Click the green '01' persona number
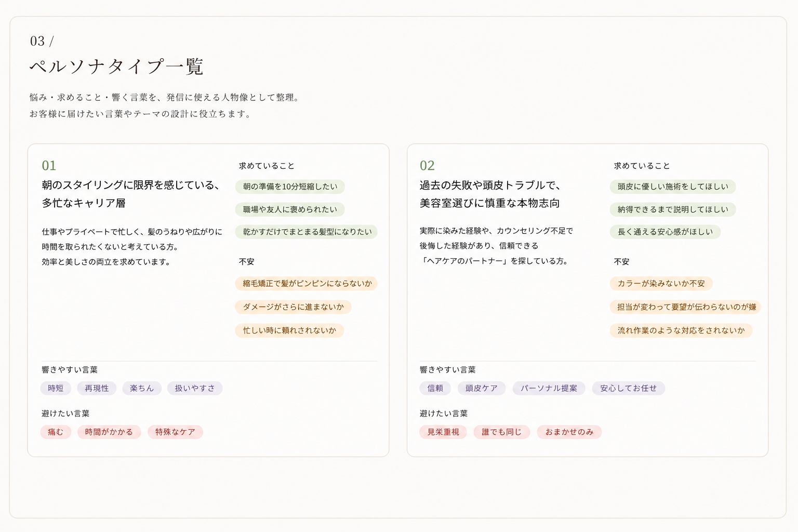Viewport: 798px width, 532px height. [x=49, y=166]
